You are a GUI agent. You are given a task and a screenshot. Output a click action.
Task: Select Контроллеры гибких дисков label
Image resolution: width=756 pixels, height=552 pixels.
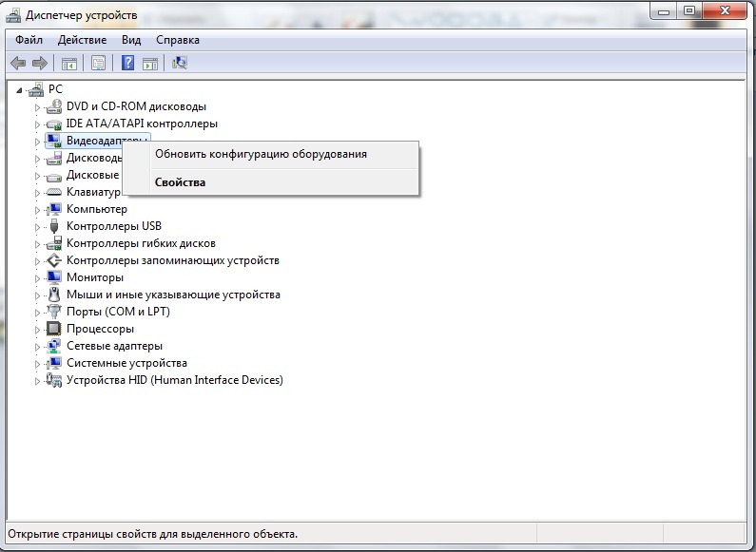click(x=142, y=243)
